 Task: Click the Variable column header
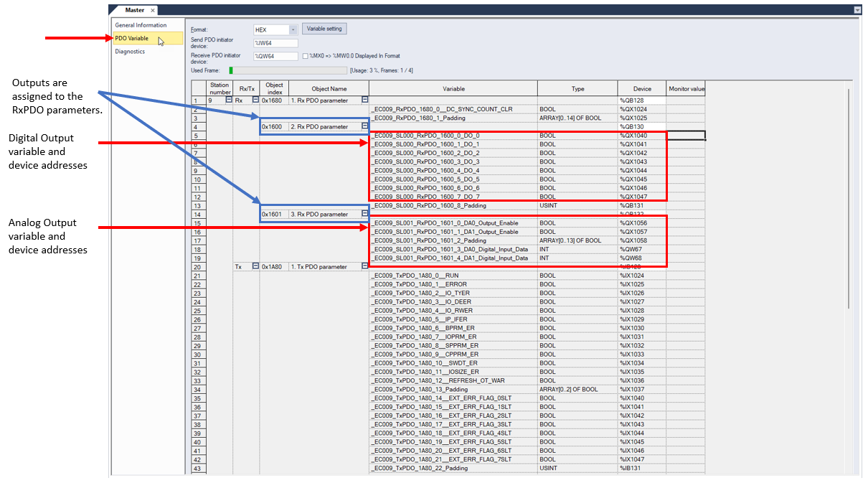[453, 88]
